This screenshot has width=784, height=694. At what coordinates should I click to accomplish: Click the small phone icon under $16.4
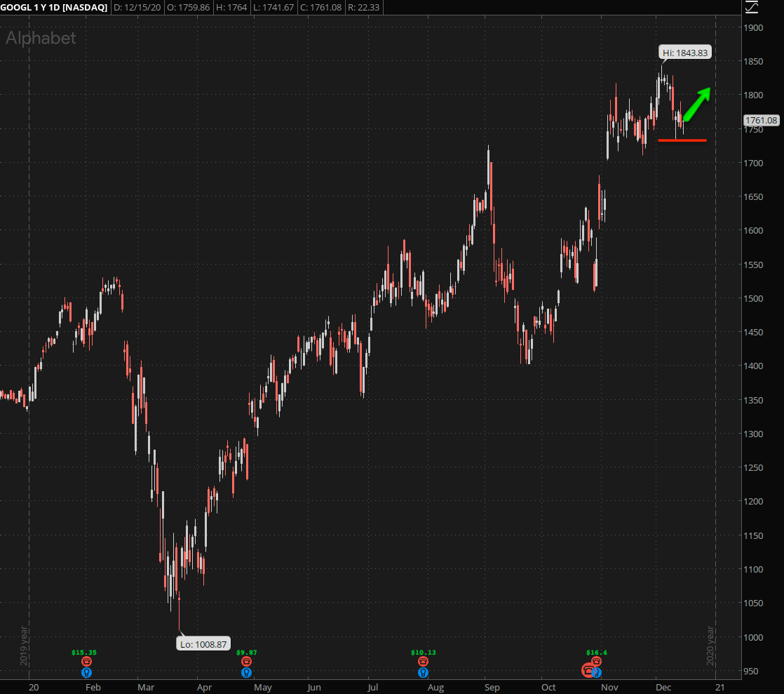(x=597, y=661)
